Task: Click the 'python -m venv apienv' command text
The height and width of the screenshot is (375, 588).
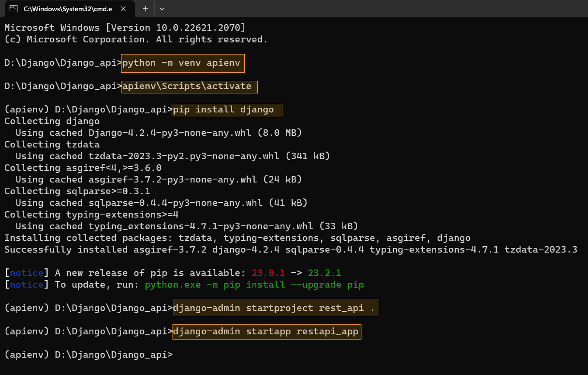Action: [181, 63]
